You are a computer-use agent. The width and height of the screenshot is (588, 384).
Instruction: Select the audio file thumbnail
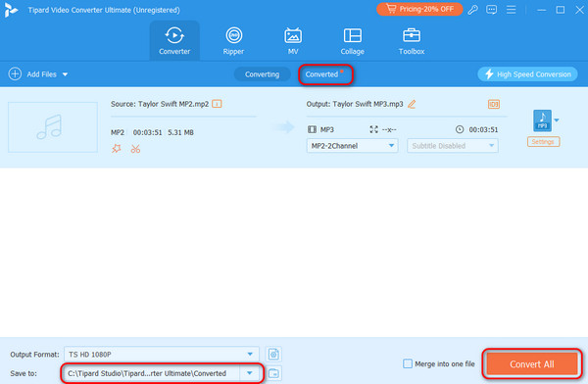[x=53, y=127]
